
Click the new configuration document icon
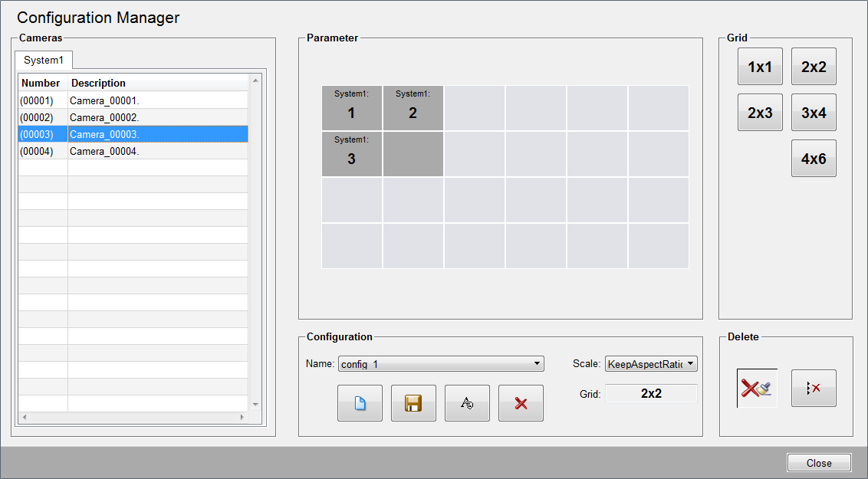click(x=360, y=403)
